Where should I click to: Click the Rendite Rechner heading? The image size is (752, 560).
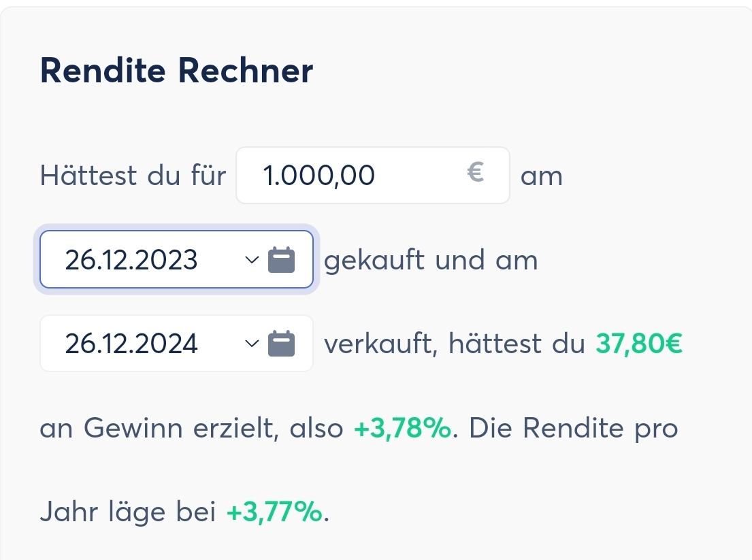(x=176, y=71)
